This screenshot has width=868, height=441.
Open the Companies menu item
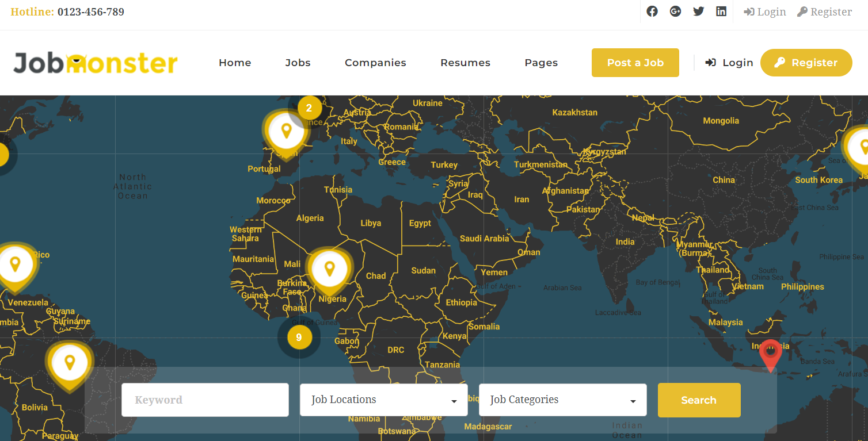point(375,63)
